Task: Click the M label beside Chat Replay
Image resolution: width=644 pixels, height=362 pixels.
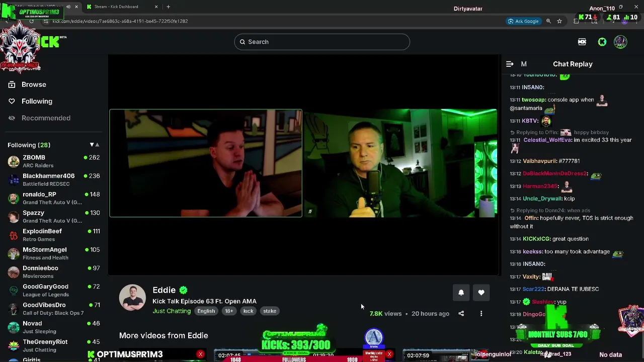Action: [x=524, y=64]
